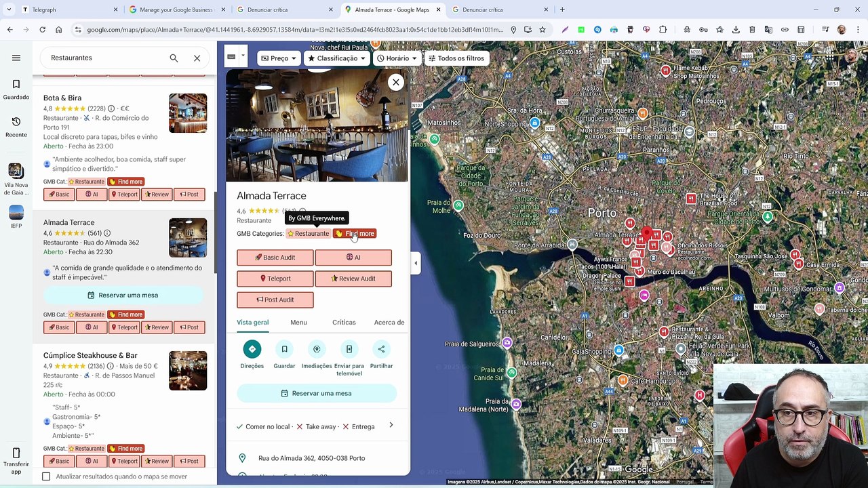Click the search magnifier icon
The image size is (868, 488).
click(174, 58)
